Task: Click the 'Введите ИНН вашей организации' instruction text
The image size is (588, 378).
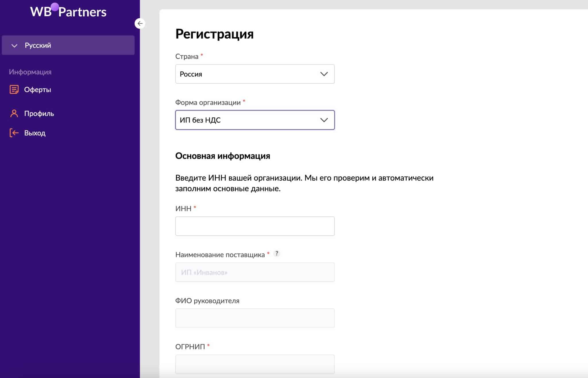Action: pyautogui.click(x=304, y=183)
